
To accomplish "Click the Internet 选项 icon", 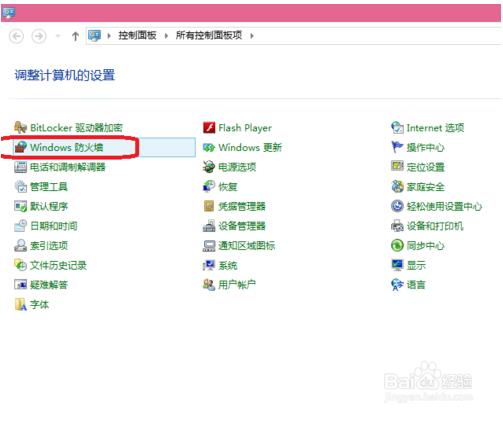I will pyautogui.click(x=397, y=127).
